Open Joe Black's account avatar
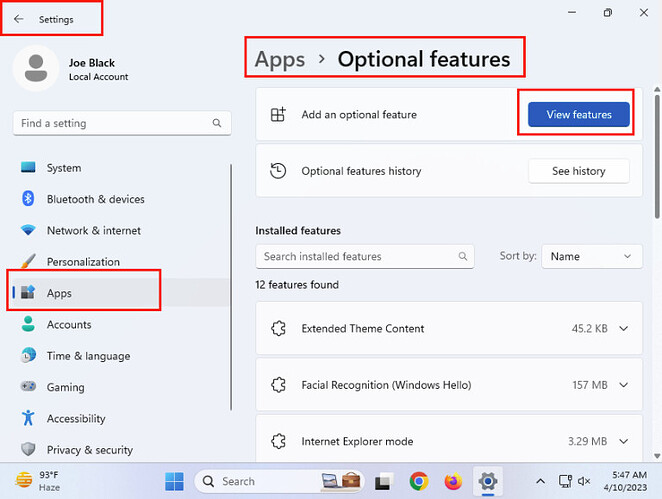This screenshot has width=662, height=499. [36, 68]
